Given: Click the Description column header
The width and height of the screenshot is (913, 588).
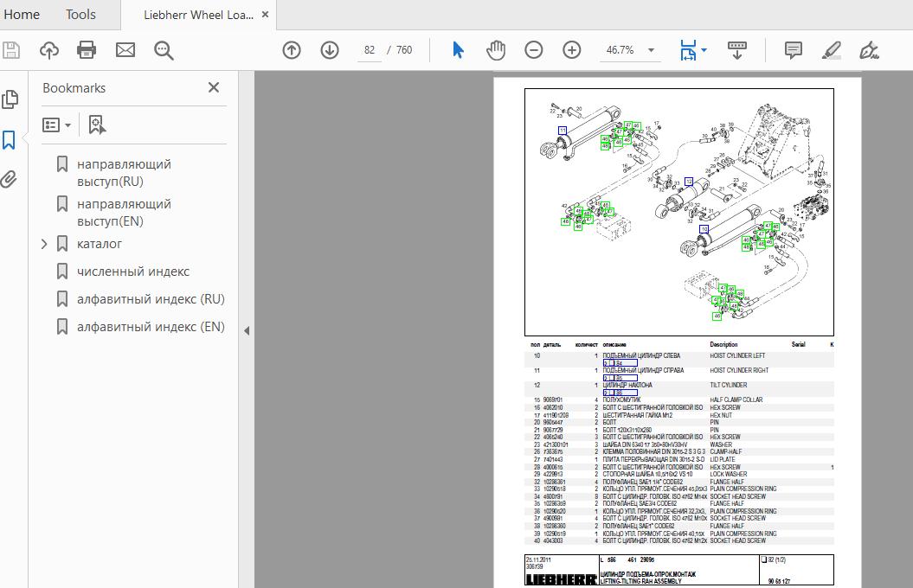Looking at the screenshot, I should (x=723, y=344).
